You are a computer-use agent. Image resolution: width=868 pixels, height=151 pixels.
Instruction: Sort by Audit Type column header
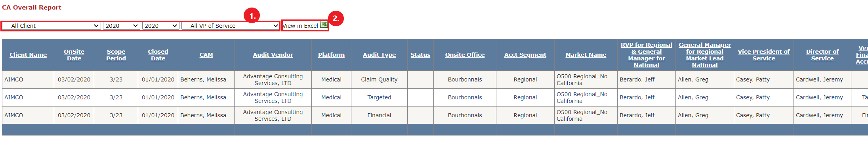coord(379,55)
